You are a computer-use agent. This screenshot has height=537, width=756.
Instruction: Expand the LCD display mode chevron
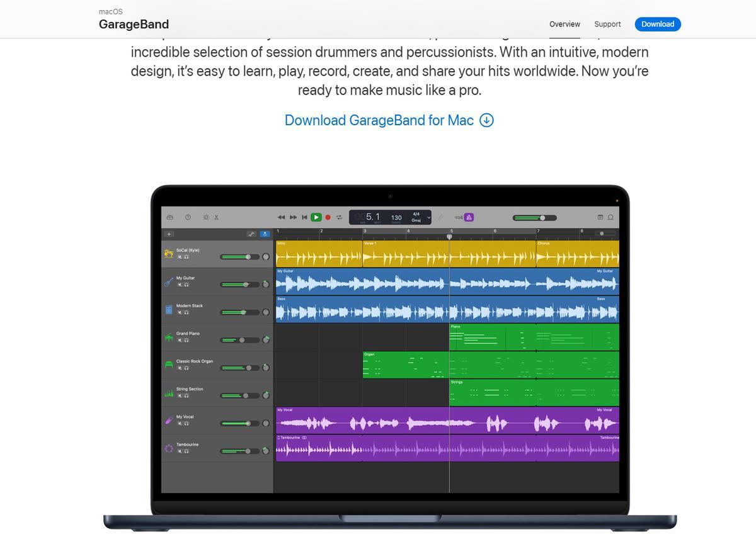tap(428, 217)
